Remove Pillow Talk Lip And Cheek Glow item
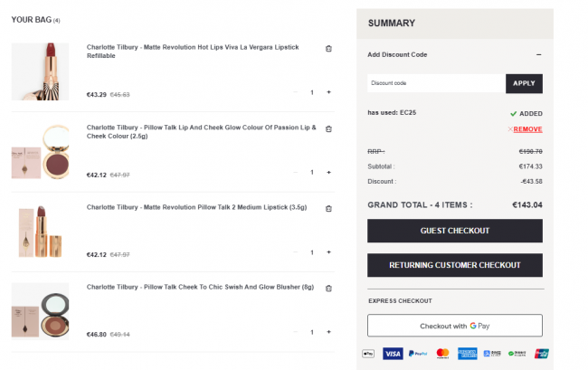588x370 pixels. pos(328,129)
